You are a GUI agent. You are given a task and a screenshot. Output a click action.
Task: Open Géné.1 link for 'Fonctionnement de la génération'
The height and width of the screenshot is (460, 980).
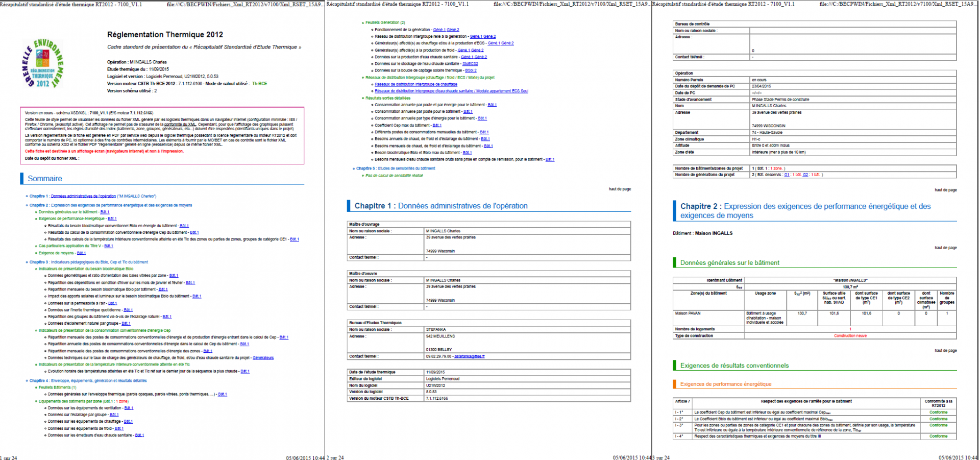[x=439, y=30]
